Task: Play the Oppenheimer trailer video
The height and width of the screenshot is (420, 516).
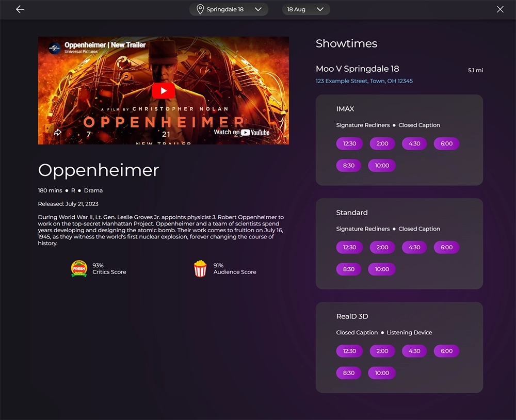Action: (x=163, y=90)
